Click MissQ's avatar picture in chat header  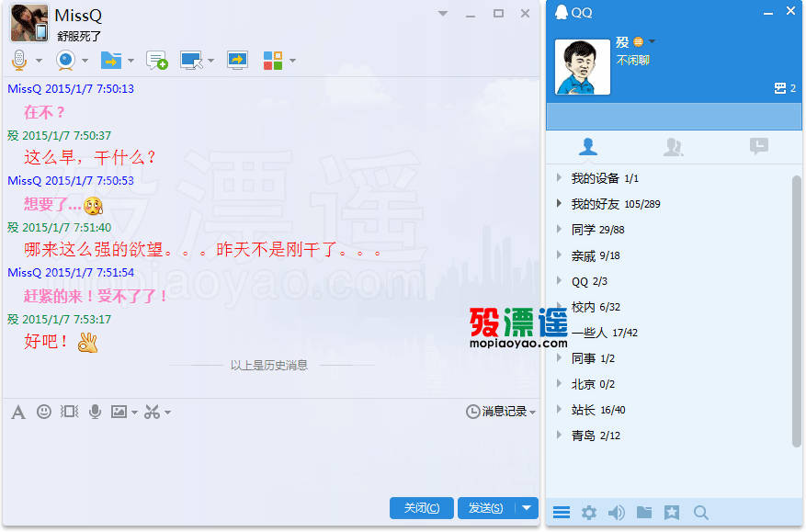point(29,23)
